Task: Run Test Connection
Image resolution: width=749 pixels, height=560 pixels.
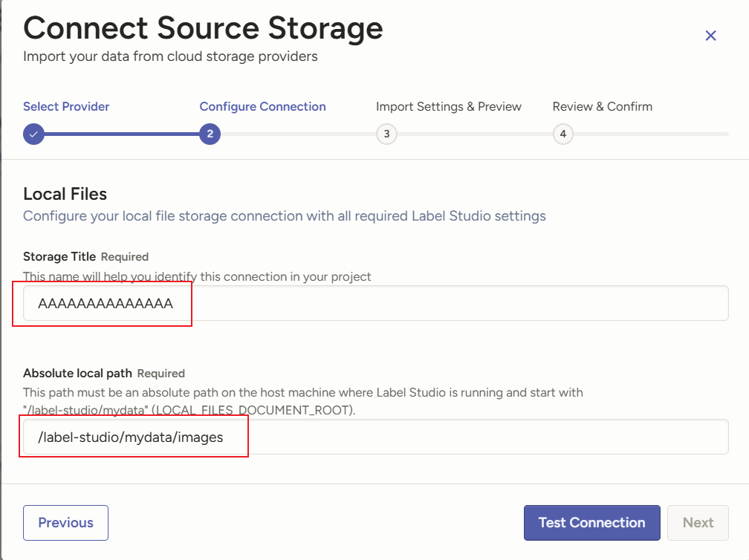Action: tap(591, 523)
